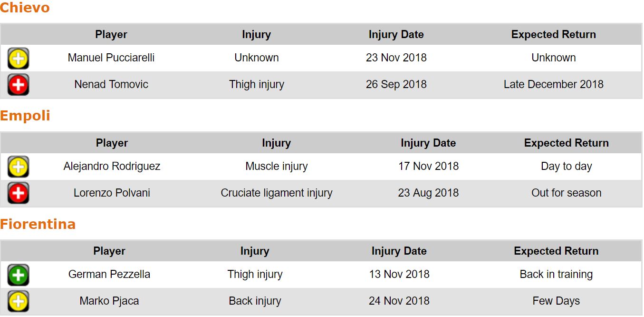The height and width of the screenshot is (317, 644).
Task: Click 'Cruciate ligament injury' cell
Action: (277, 193)
